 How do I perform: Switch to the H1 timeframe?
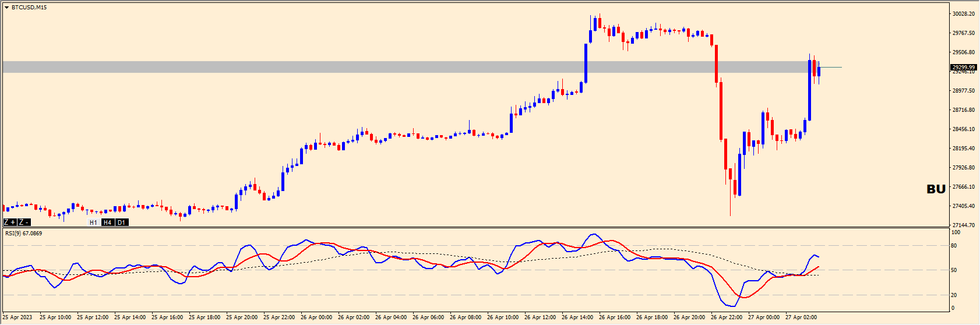coord(93,222)
